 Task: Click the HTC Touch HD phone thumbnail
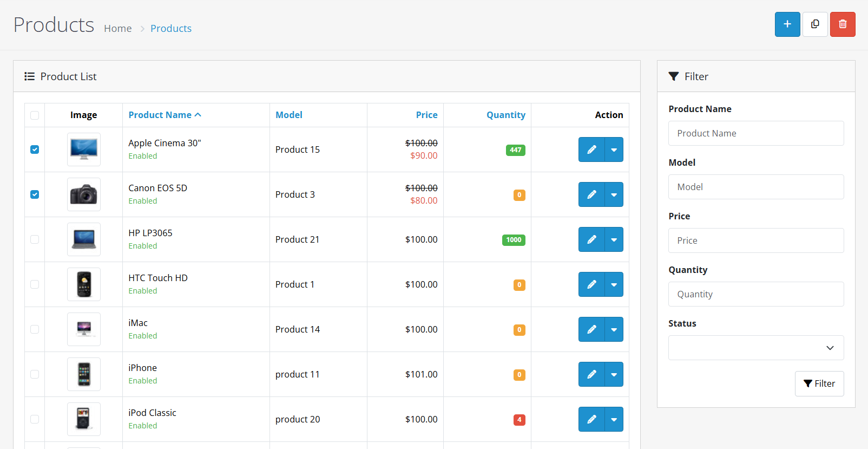84,284
